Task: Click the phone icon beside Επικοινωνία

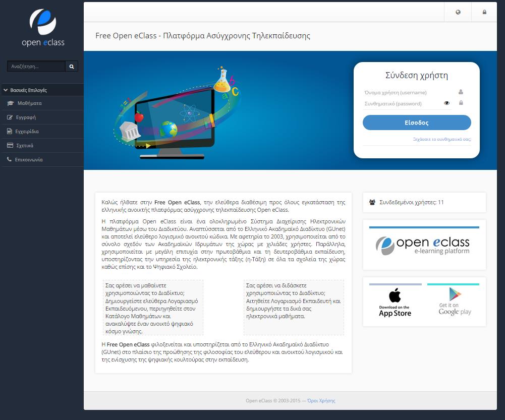Action: 10,159
